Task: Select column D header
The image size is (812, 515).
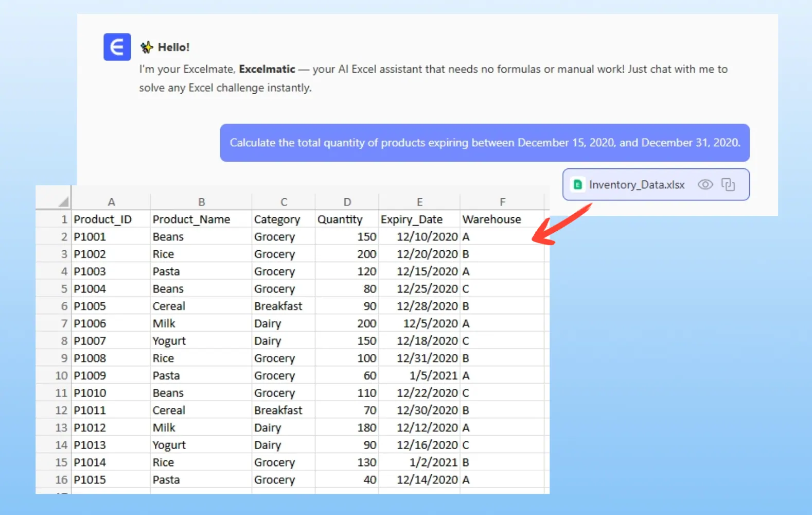Action: [x=347, y=202]
